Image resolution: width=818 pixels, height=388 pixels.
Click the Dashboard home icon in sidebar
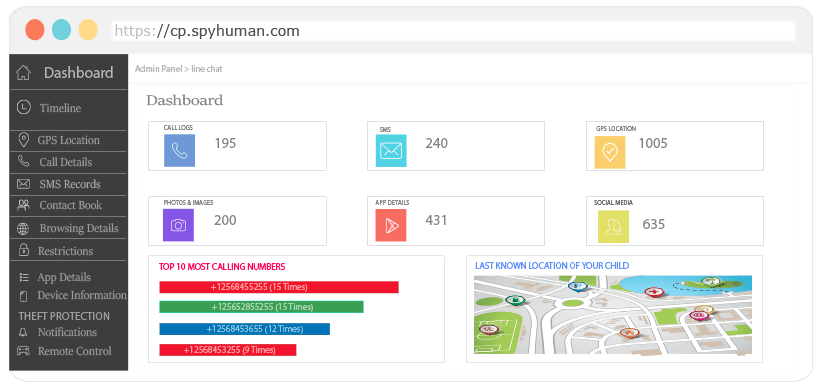click(23, 72)
